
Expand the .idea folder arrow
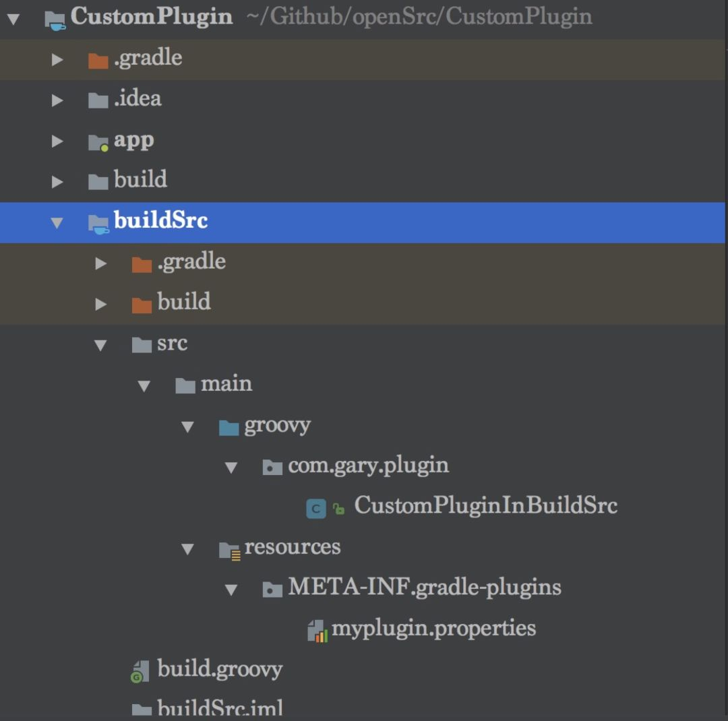pyautogui.click(x=57, y=100)
